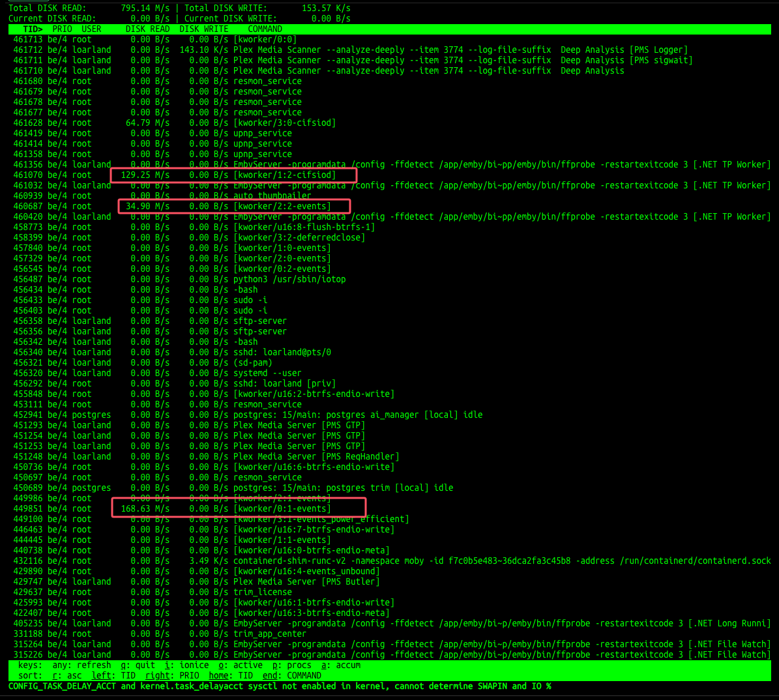
Task: Click the 64.79 M/s disk read value
Action: (x=147, y=123)
